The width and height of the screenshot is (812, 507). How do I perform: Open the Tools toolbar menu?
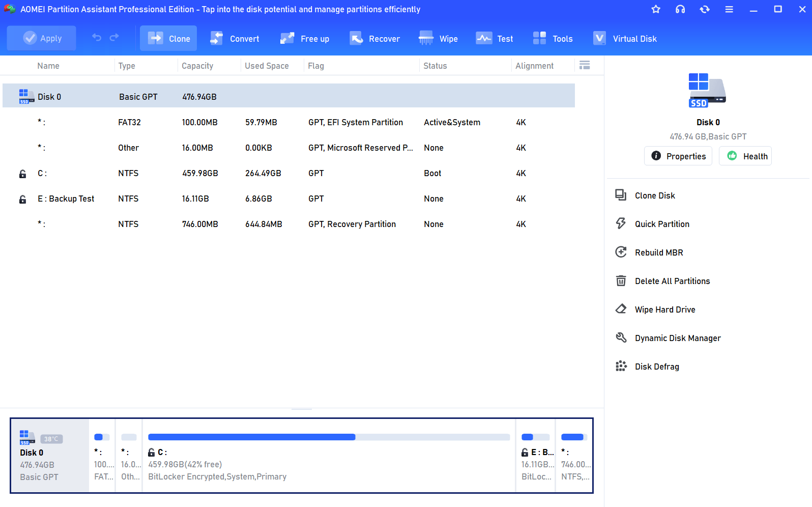553,39
